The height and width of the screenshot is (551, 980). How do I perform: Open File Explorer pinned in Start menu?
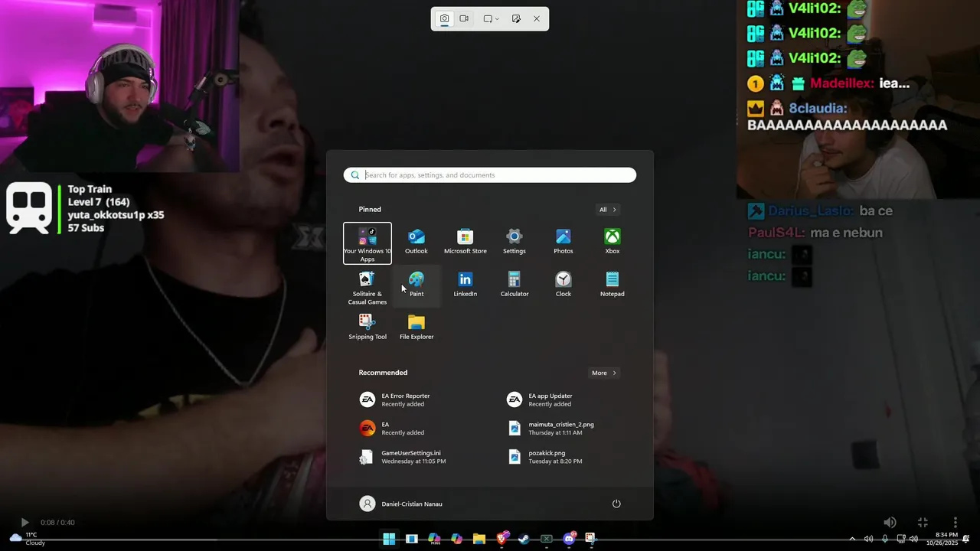pos(416,328)
